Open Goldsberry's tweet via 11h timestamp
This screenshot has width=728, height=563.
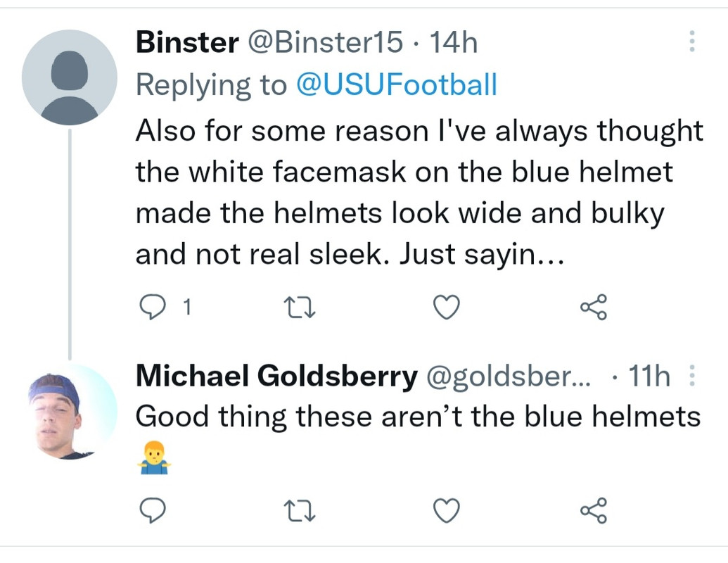tap(649, 375)
